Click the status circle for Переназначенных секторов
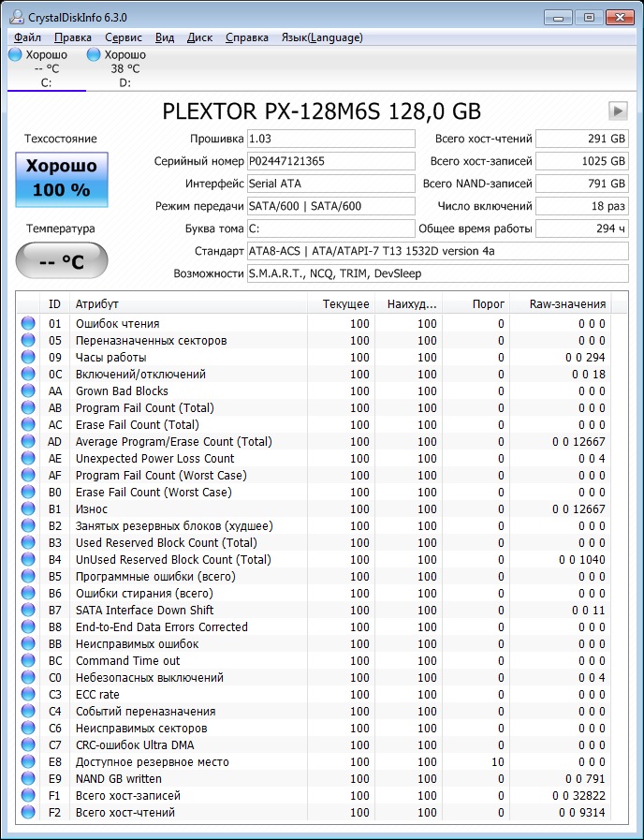 (28, 340)
